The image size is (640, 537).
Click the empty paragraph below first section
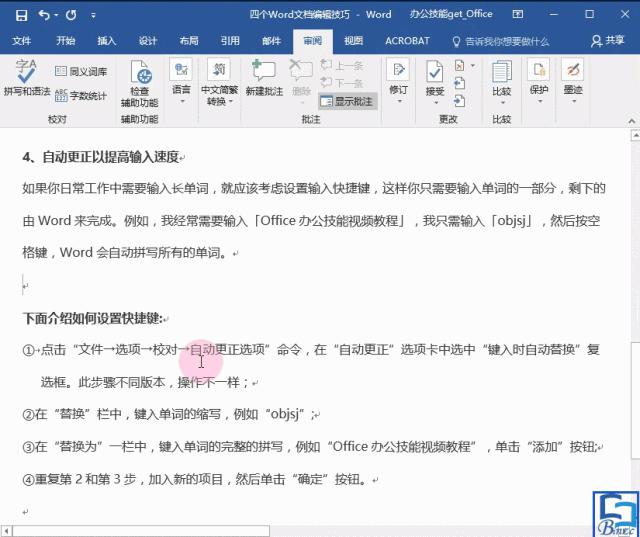pyautogui.click(x=25, y=285)
